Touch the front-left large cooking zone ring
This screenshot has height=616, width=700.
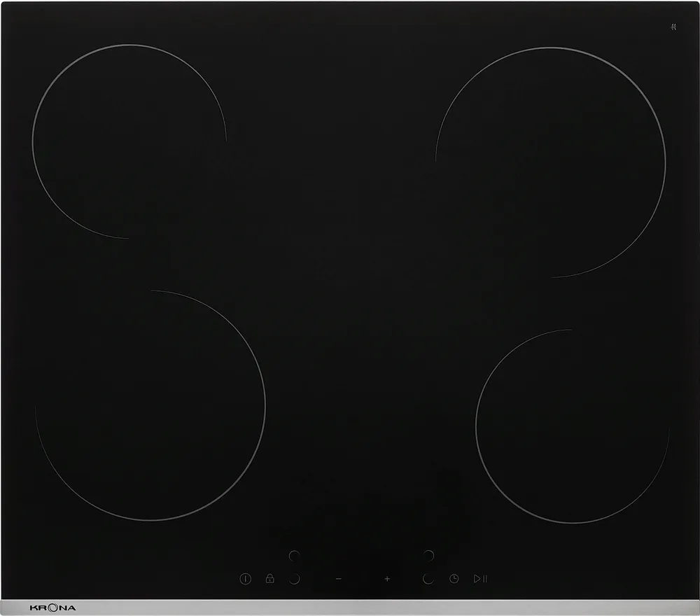(150, 406)
